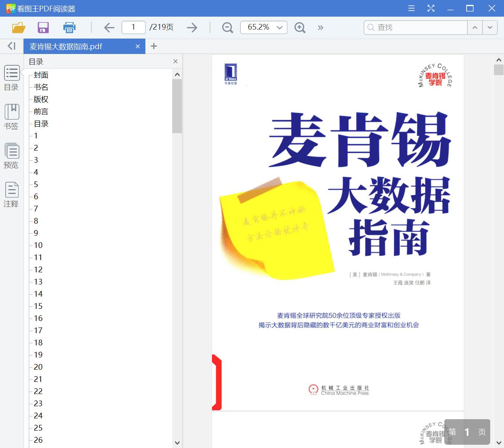Screen dimensions: 504x448
Task: Open the search navigation down arrow
Action: 490,27
